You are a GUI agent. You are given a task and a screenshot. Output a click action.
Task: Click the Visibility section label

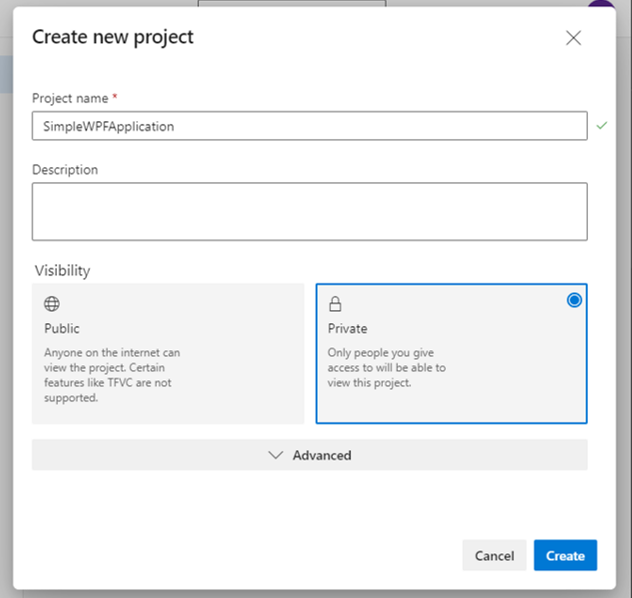coord(62,270)
